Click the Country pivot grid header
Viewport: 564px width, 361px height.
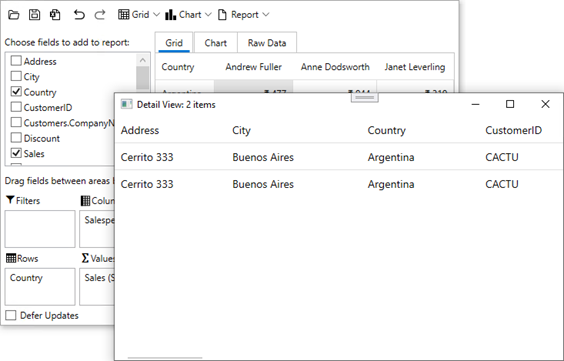point(178,67)
